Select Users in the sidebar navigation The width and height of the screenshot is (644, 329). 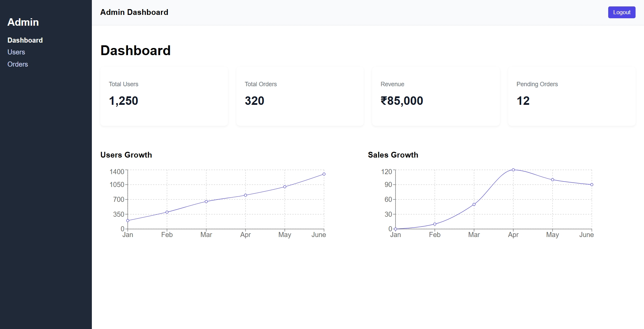click(16, 52)
